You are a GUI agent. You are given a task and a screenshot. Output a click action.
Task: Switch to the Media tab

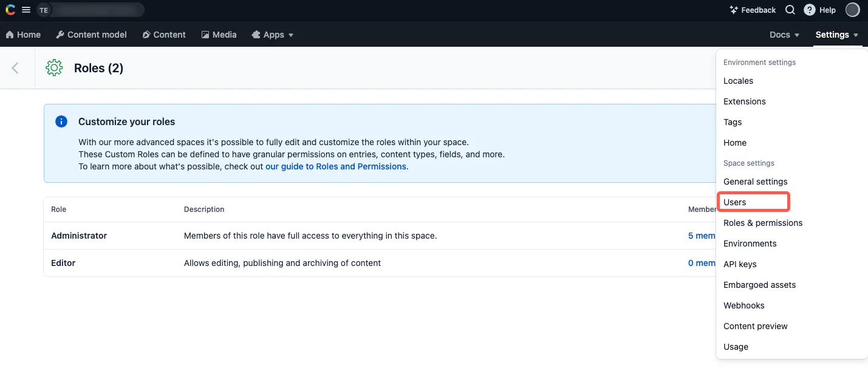tap(219, 35)
